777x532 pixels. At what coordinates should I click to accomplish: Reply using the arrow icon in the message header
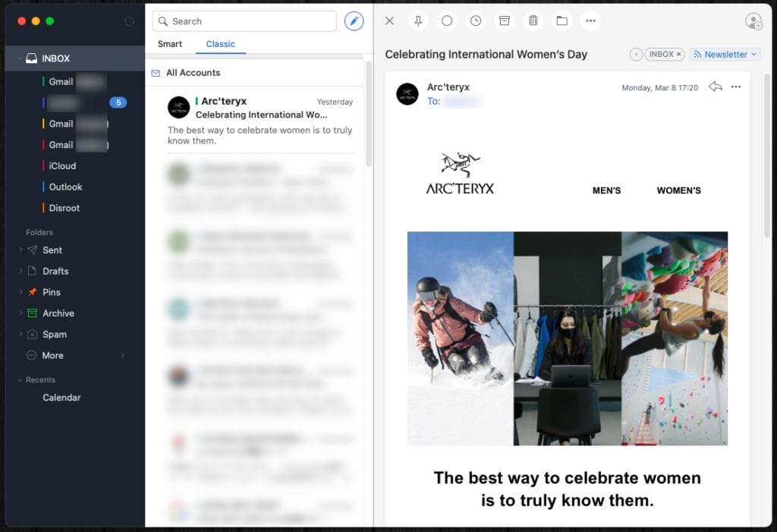[715, 87]
